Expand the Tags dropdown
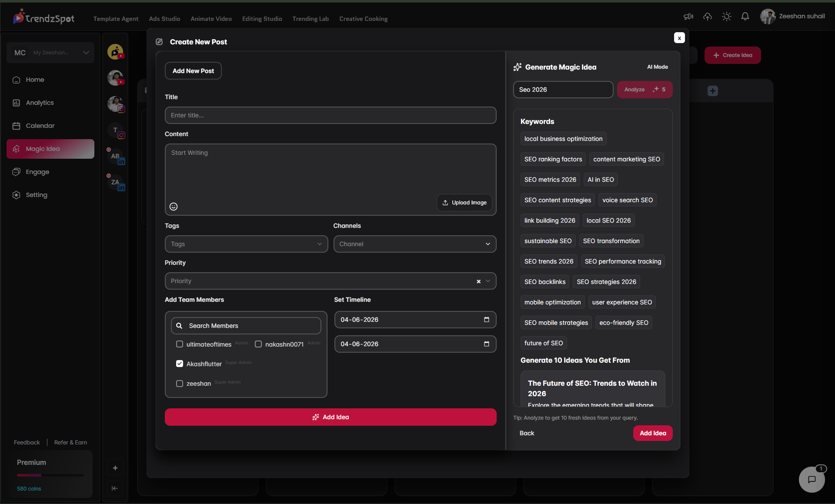Screen dimensions: 835x504 tap(246, 244)
